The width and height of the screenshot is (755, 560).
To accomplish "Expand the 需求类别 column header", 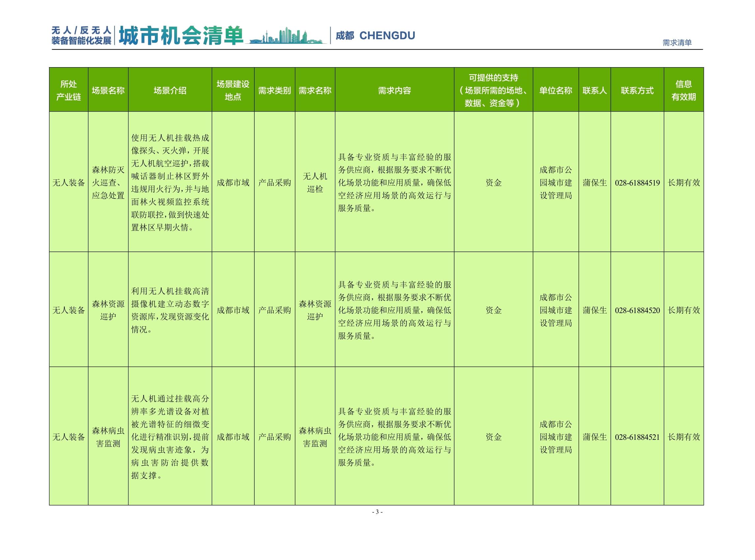I will pyautogui.click(x=275, y=90).
